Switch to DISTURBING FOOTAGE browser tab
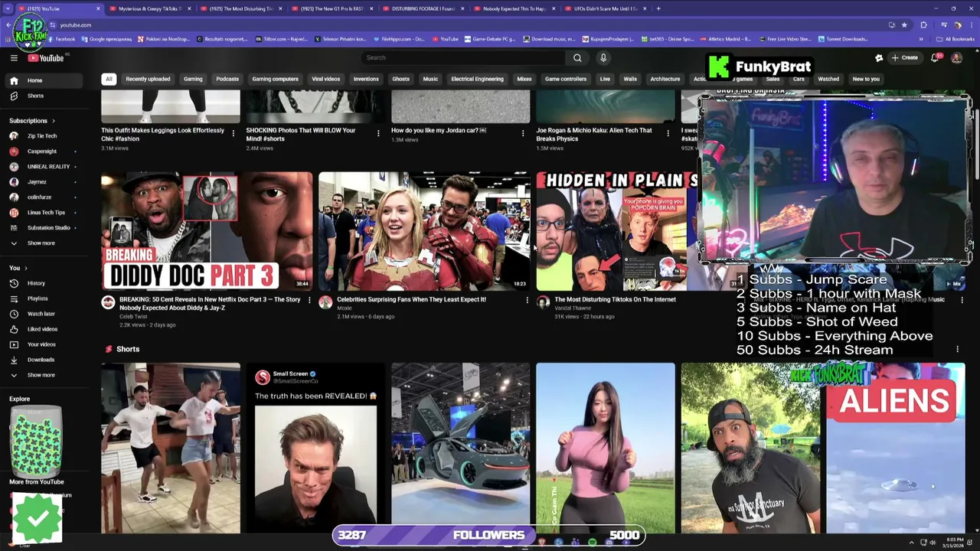The width and height of the screenshot is (980, 551). (423, 8)
